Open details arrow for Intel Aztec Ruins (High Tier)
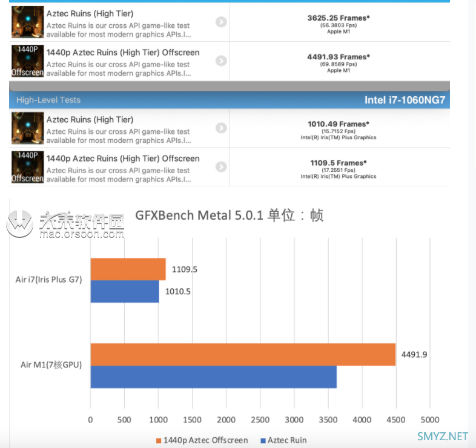Viewport: 476px width, 448px height. tap(221, 128)
